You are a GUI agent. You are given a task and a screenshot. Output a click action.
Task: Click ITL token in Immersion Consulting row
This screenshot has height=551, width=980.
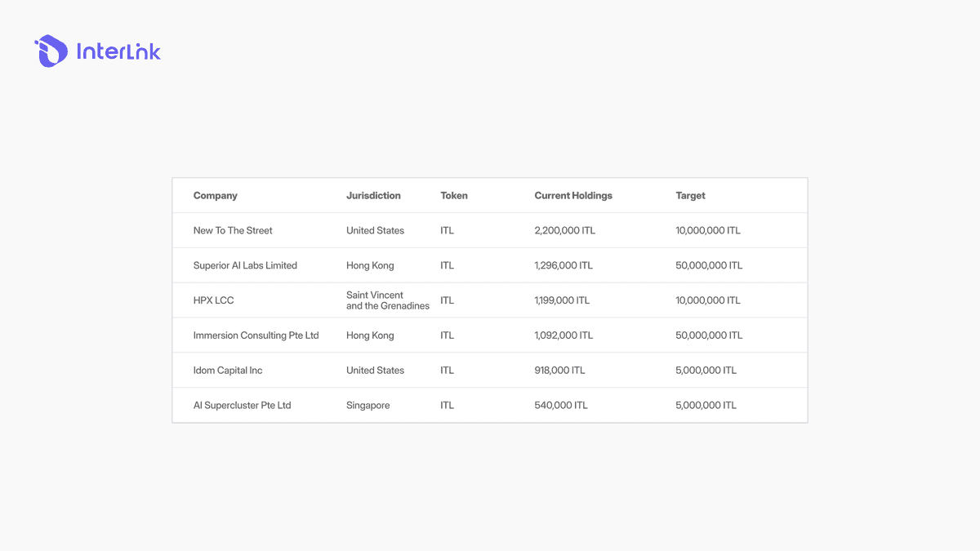click(447, 335)
